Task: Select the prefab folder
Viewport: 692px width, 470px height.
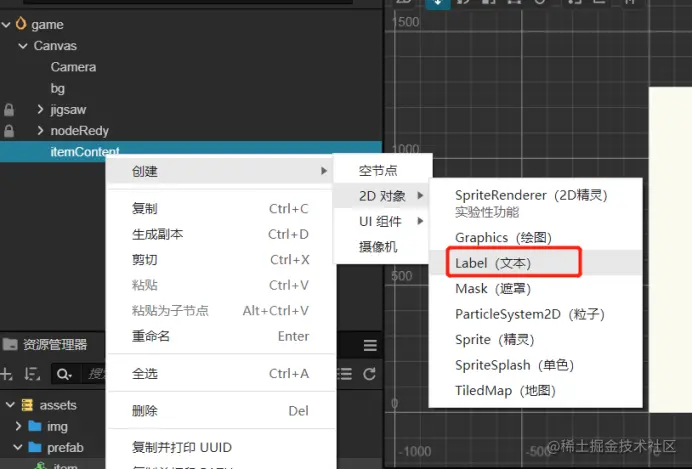Action: (65, 447)
